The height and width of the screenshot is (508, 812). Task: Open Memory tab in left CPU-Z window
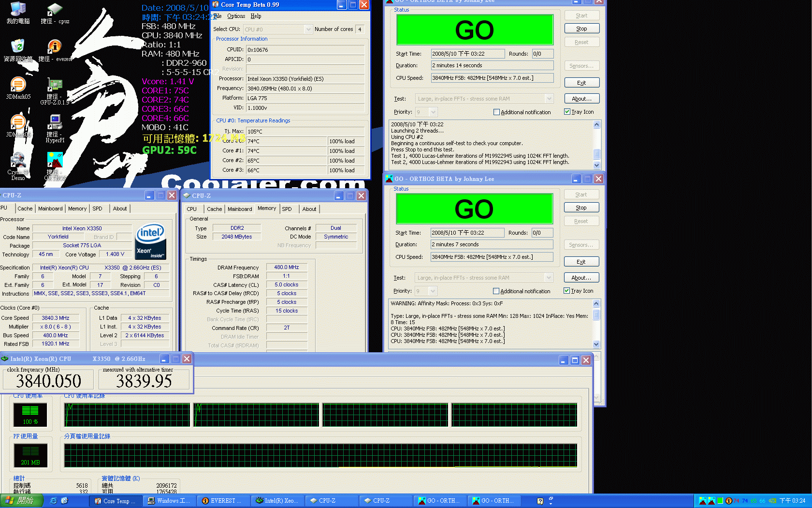[x=77, y=209]
